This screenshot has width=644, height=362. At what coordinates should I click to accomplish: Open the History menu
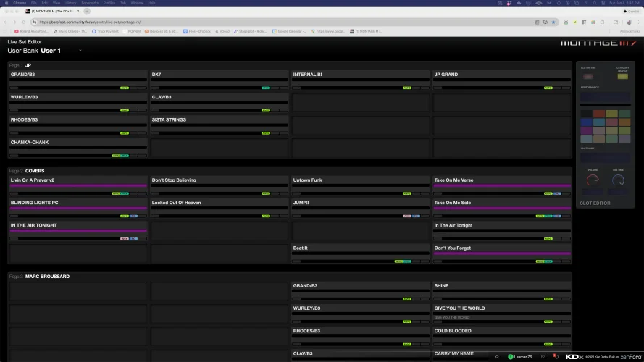point(71,3)
